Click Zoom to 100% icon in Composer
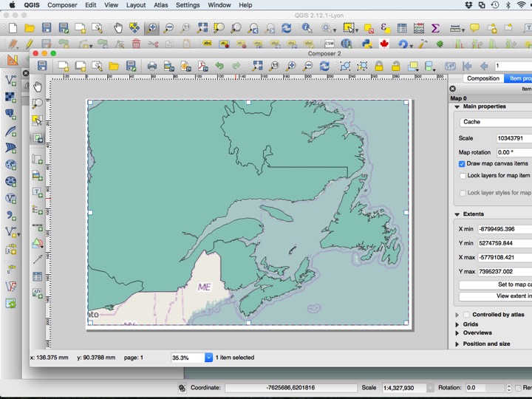 274,66
